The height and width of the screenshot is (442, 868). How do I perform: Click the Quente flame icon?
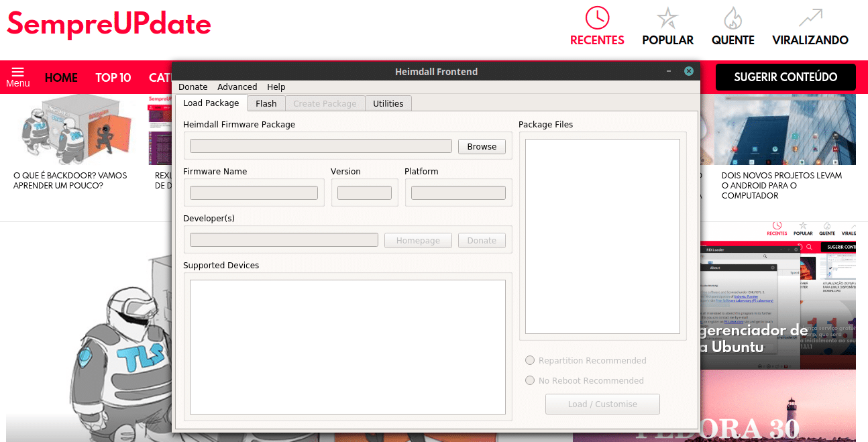coord(733,17)
